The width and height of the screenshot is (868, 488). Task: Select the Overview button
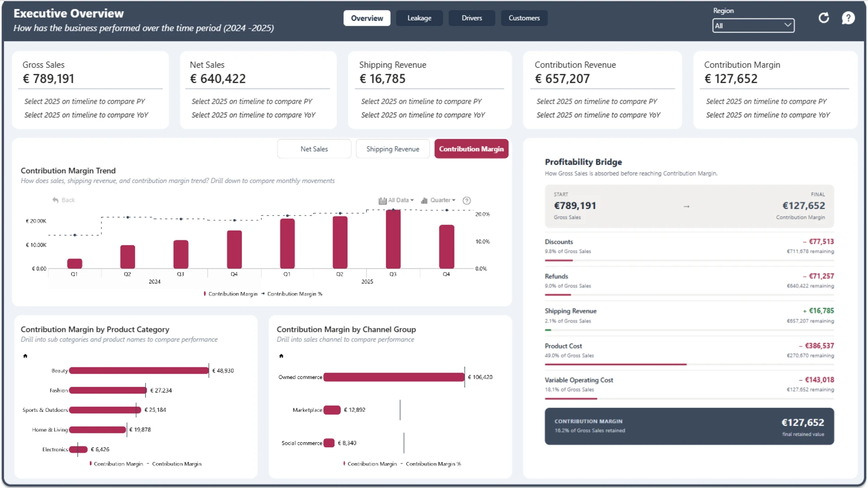(x=367, y=18)
